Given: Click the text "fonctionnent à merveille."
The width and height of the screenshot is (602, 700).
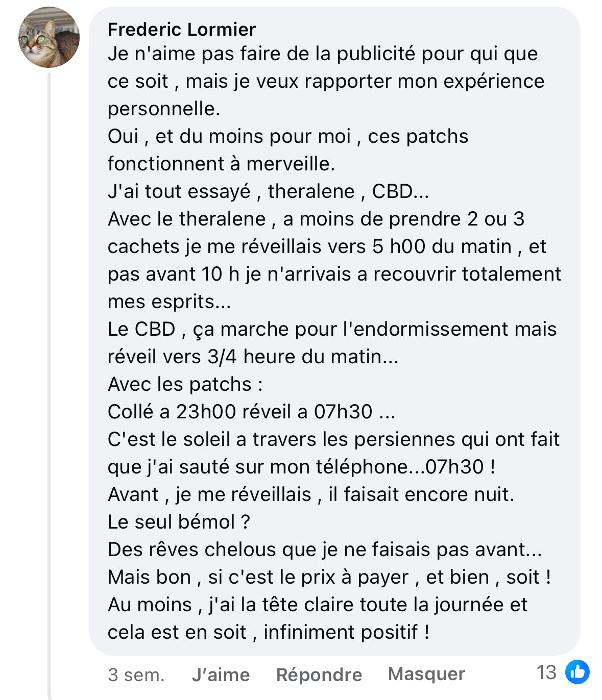Looking at the screenshot, I should pyautogui.click(x=221, y=164).
